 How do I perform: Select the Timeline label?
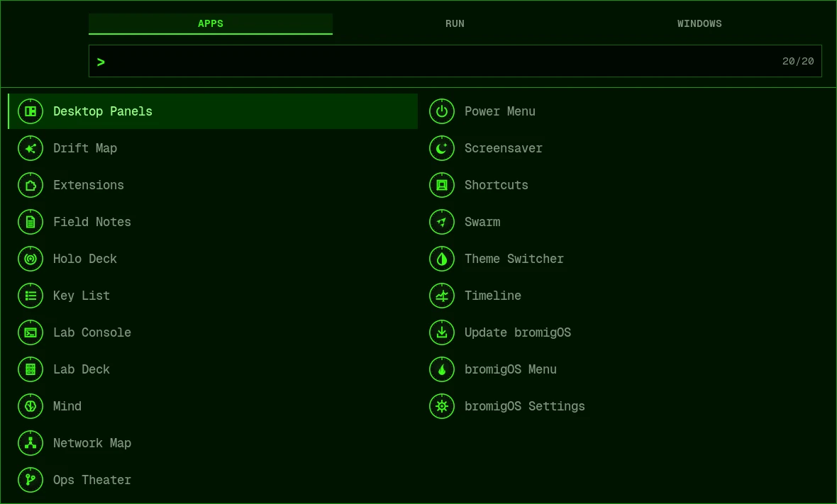coord(493,296)
